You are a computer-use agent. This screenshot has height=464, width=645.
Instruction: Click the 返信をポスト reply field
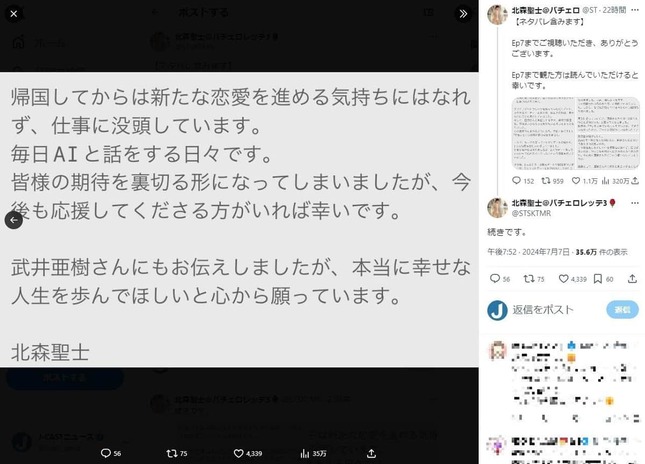coord(543,309)
